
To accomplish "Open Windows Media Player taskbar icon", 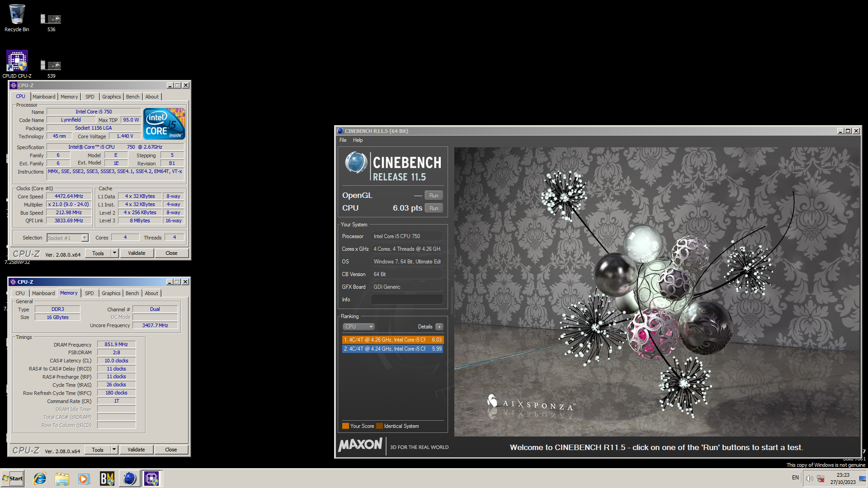I will tap(84, 478).
